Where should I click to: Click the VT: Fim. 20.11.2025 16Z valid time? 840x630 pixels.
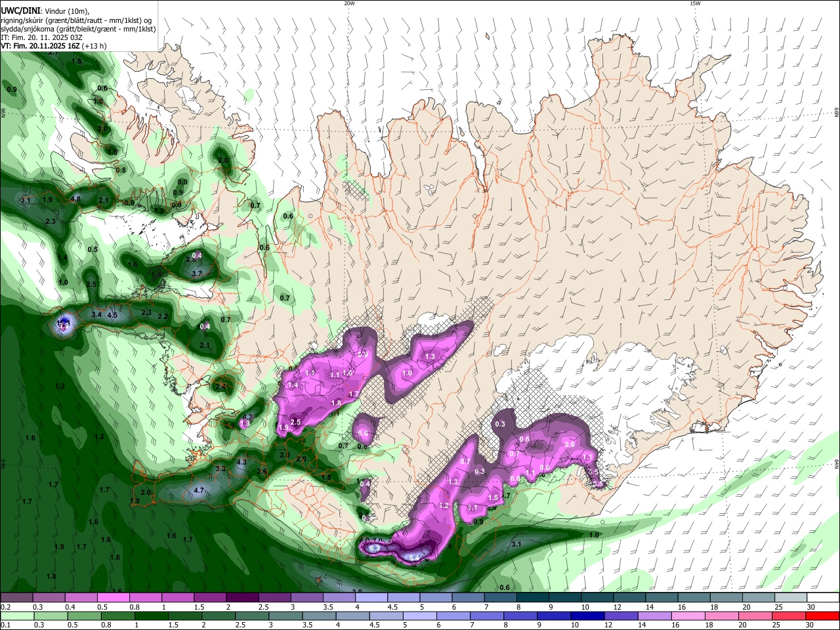coord(54,46)
